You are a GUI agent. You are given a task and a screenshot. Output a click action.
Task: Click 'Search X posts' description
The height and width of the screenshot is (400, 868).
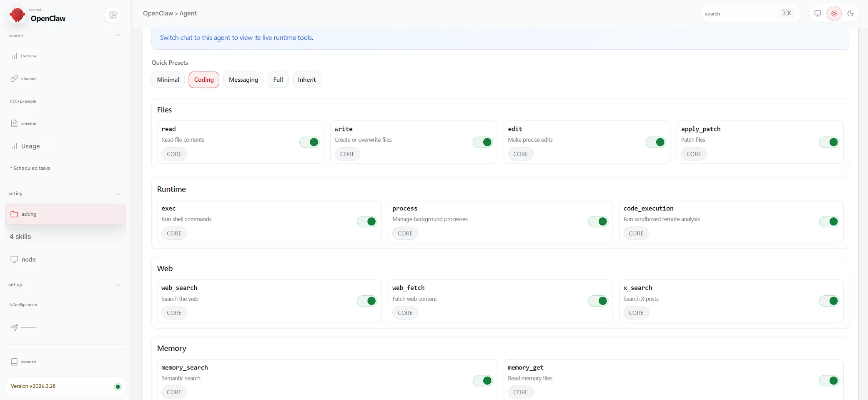[641, 299]
